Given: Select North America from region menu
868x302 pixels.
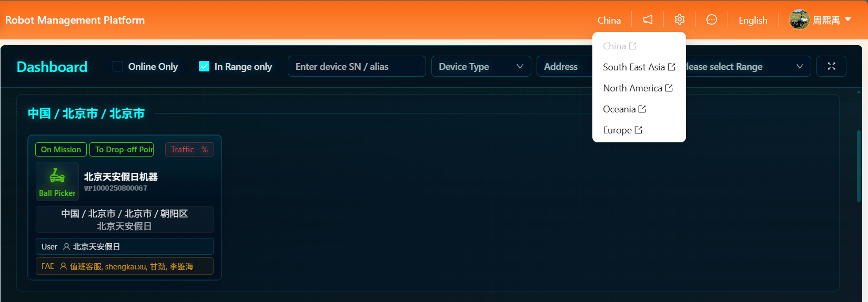Looking at the screenshot, I should 639,88.
